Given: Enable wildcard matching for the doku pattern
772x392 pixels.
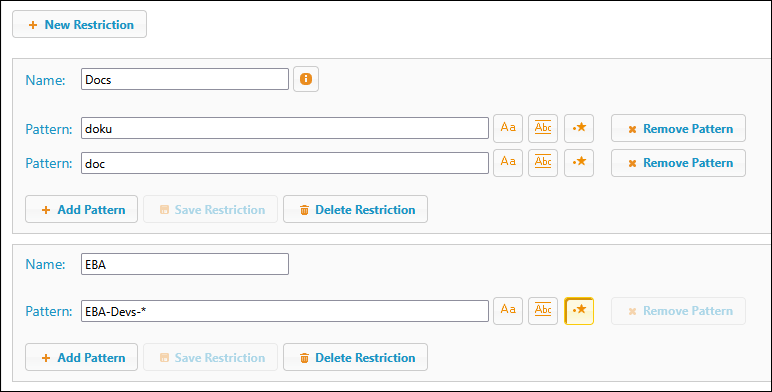Looking at the screenshot, I should 579,129.
